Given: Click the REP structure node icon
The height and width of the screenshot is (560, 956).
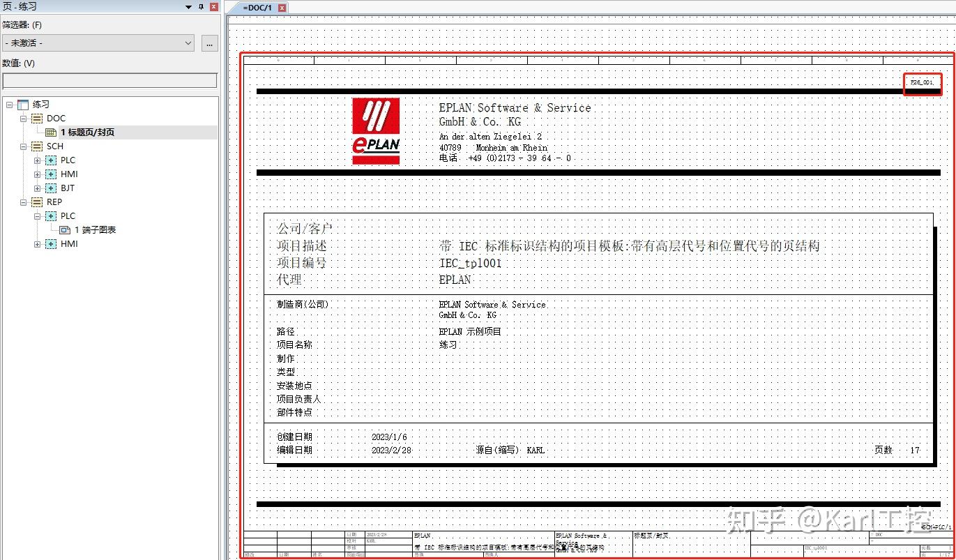Looking at the screenshot, I should [36, 202].
